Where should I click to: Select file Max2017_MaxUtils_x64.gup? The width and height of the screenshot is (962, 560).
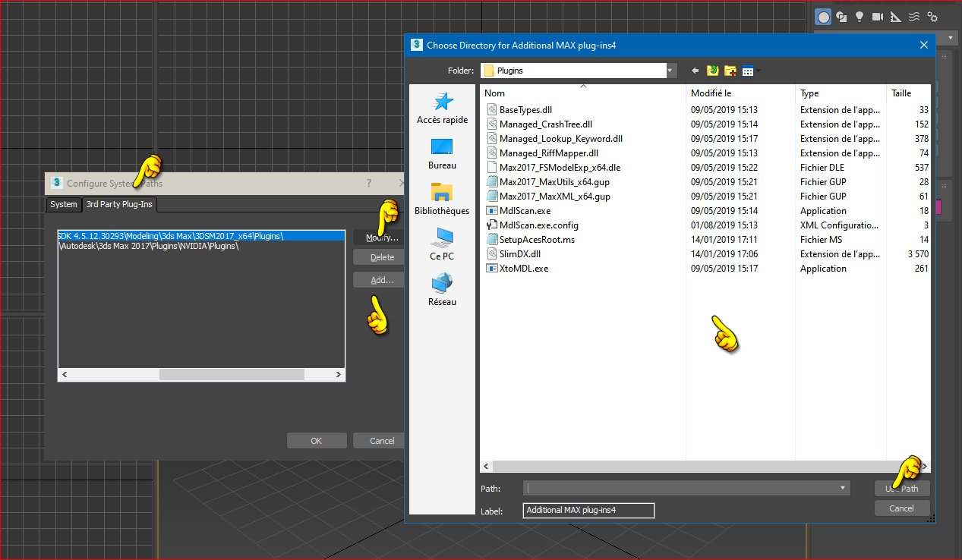click(x=554, y=182)
